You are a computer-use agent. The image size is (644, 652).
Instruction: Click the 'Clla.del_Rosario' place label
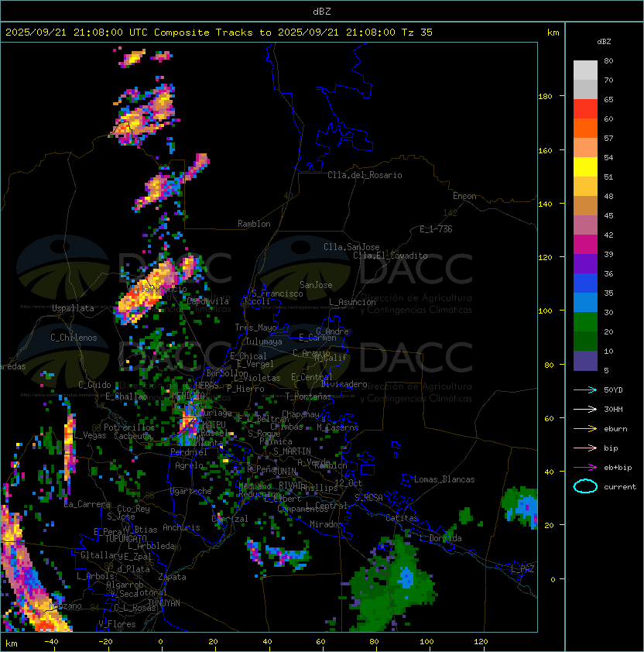365,175
